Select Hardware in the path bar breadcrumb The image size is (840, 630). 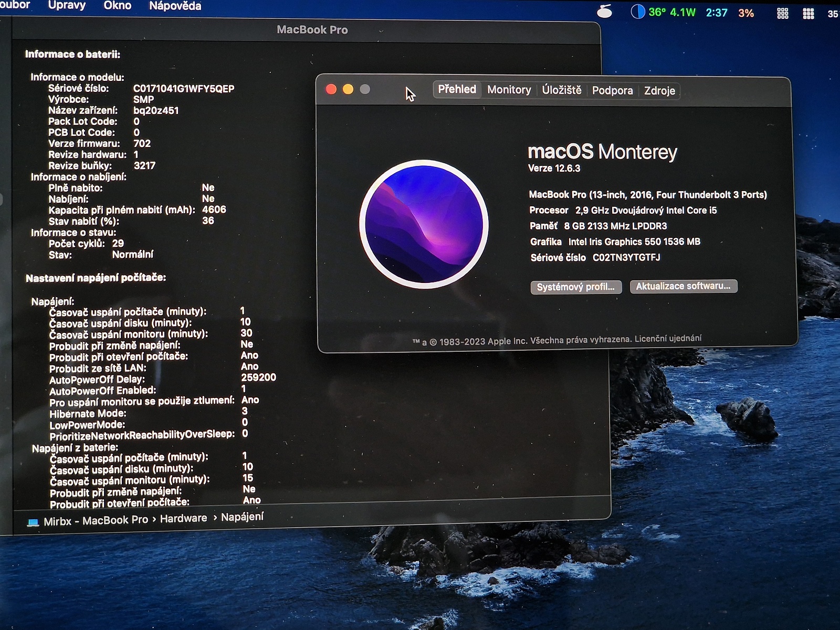click(x=183, y=519)
